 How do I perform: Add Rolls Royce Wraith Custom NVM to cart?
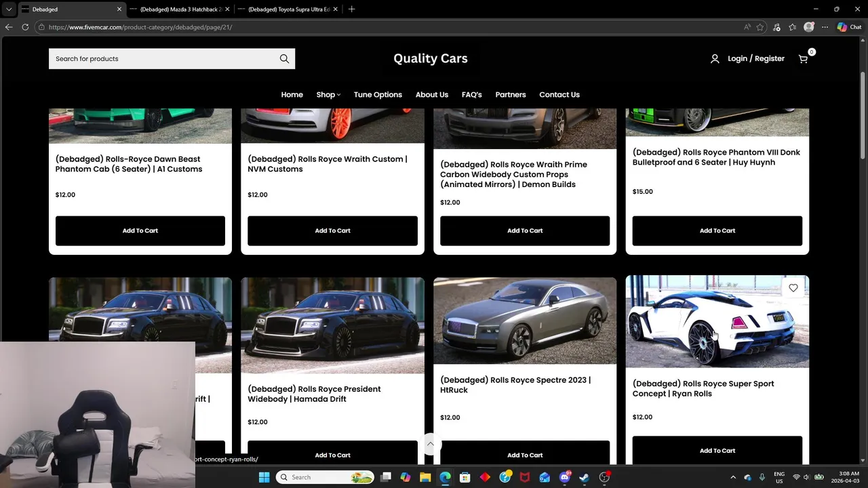point(332,231)
